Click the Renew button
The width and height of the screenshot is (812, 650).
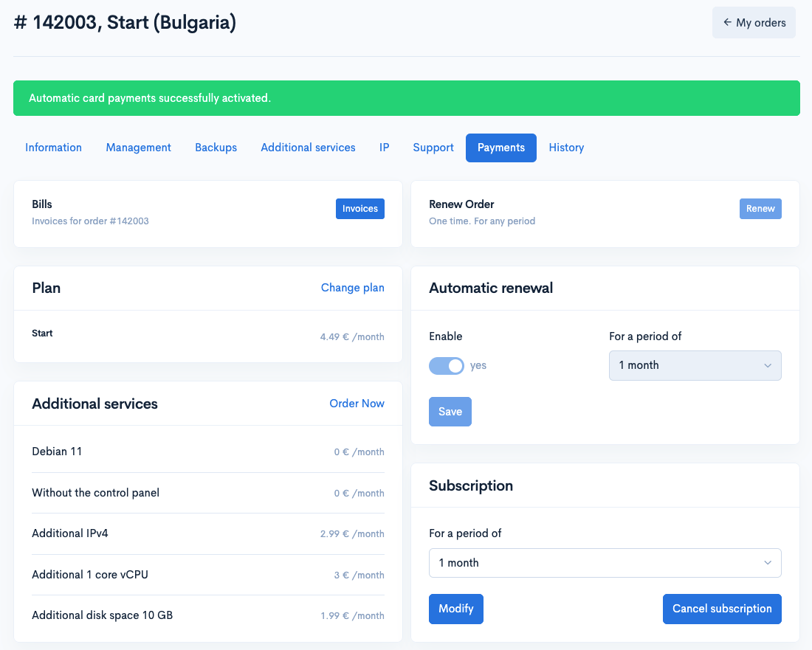tap(760, 209)
